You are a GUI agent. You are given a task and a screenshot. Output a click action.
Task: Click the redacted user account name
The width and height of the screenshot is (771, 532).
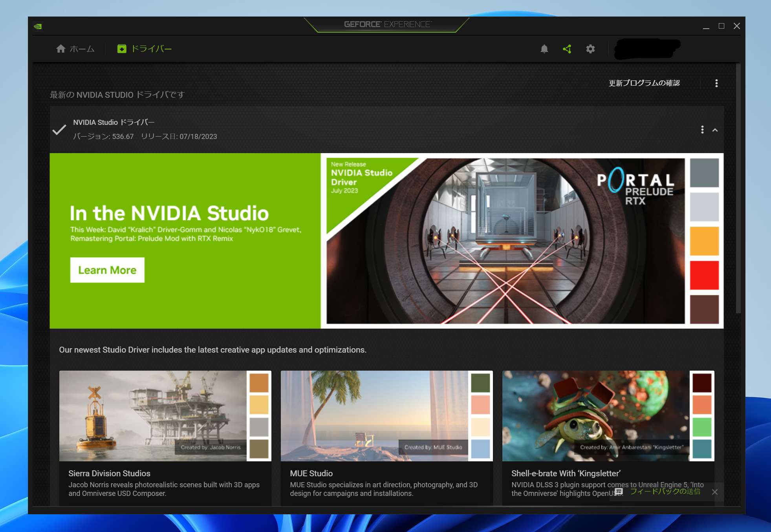click(647, 49)
